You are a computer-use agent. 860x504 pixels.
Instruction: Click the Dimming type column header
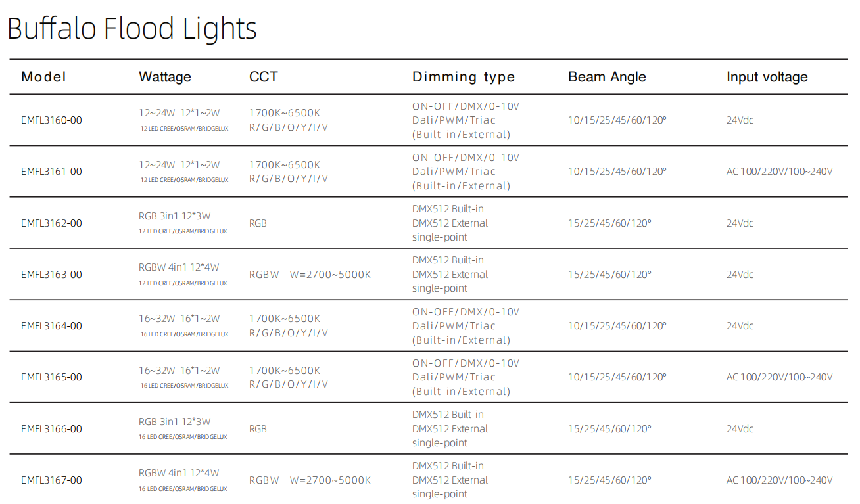464,77
